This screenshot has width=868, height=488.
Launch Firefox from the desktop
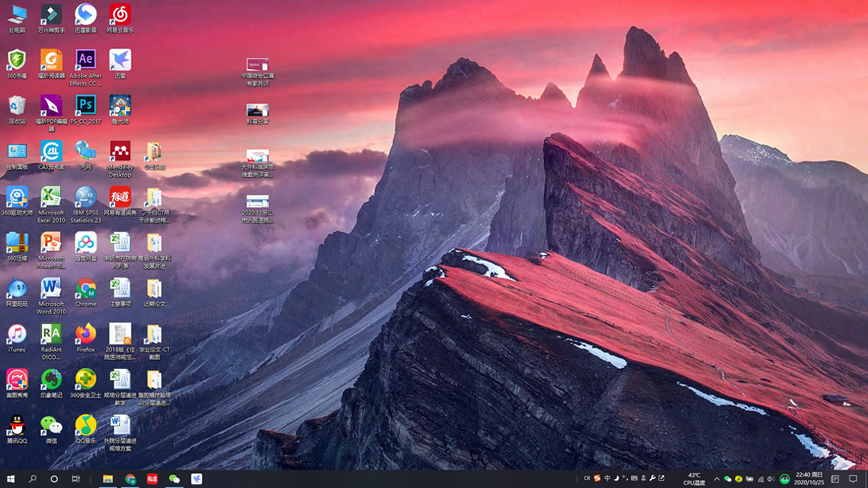(85, 334)
